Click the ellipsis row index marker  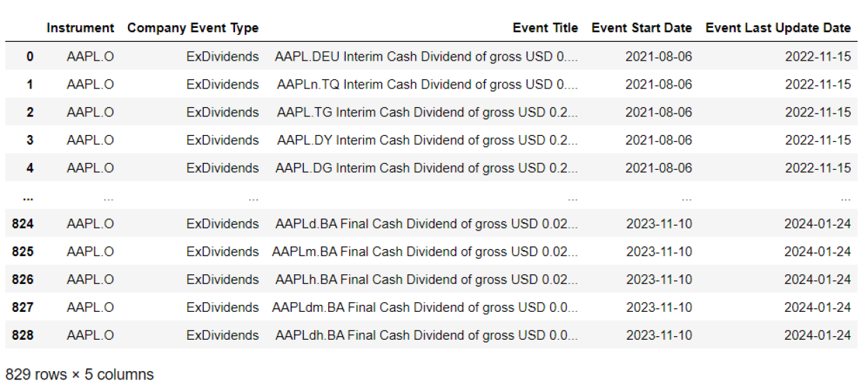tap(28, 197)
